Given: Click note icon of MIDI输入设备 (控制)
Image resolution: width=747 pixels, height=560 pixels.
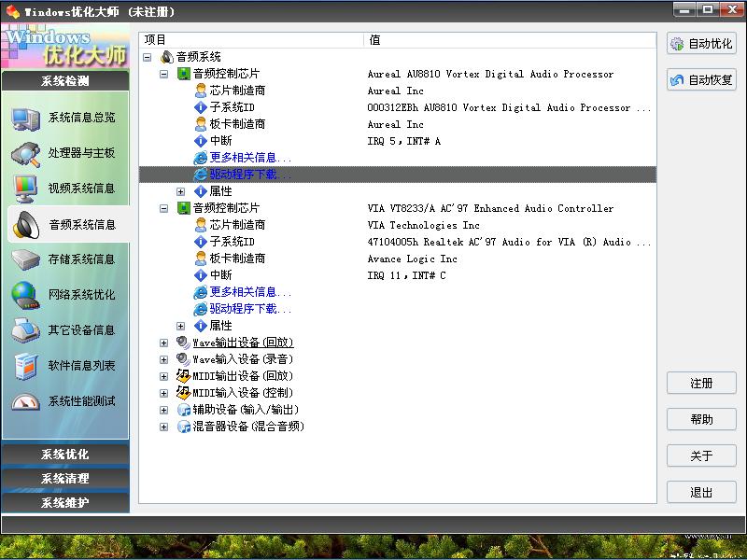Looking at the screenshot, I should click(x=183, y=393).
